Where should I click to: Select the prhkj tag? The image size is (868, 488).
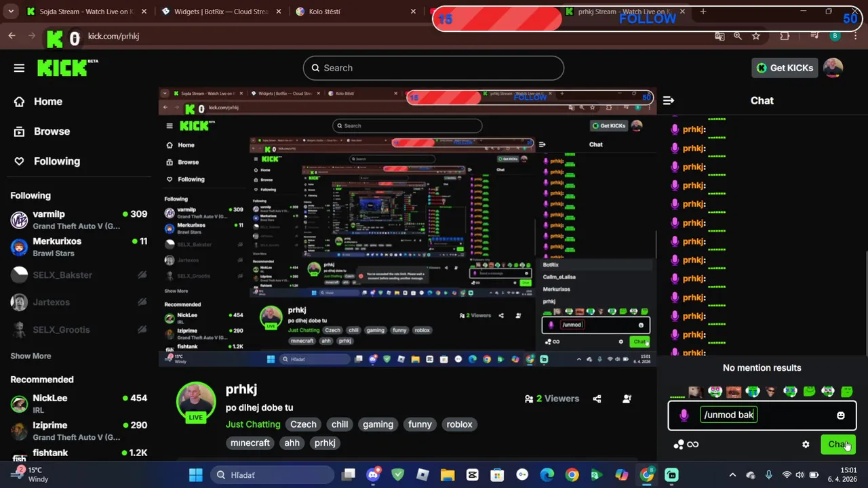point(325,443)
